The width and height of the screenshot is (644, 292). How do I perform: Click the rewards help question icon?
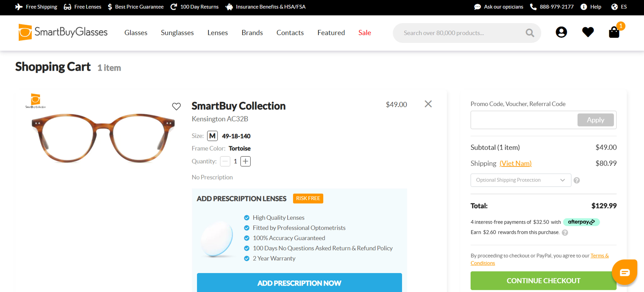point(565,232)
